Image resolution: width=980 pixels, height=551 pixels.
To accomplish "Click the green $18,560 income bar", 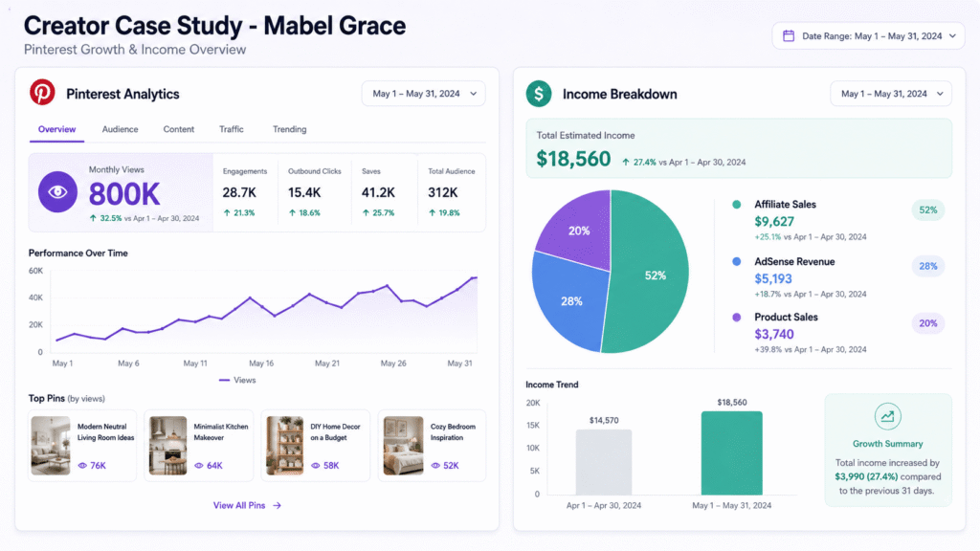I will point(731,452).
